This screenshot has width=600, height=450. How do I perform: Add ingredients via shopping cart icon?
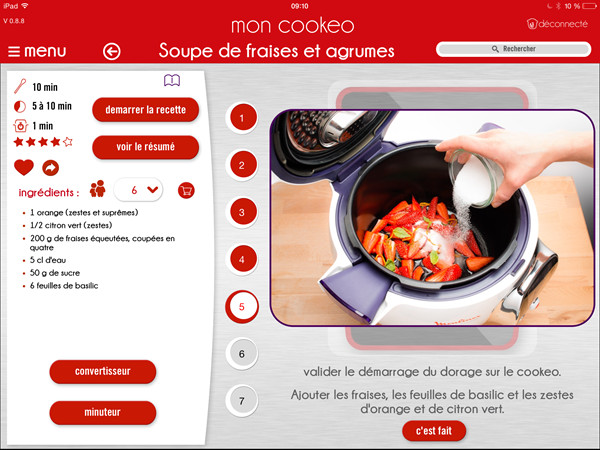[x=186, y=191]
